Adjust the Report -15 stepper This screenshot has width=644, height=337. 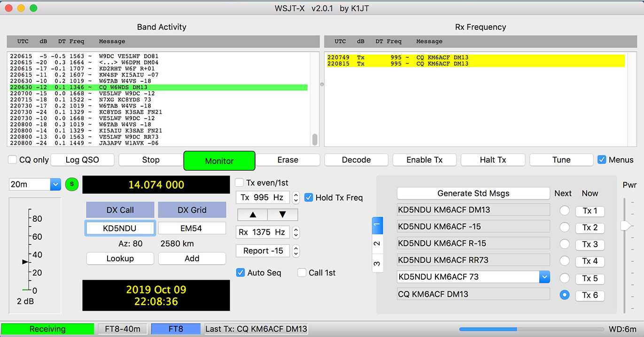click(x=296, y=251)
